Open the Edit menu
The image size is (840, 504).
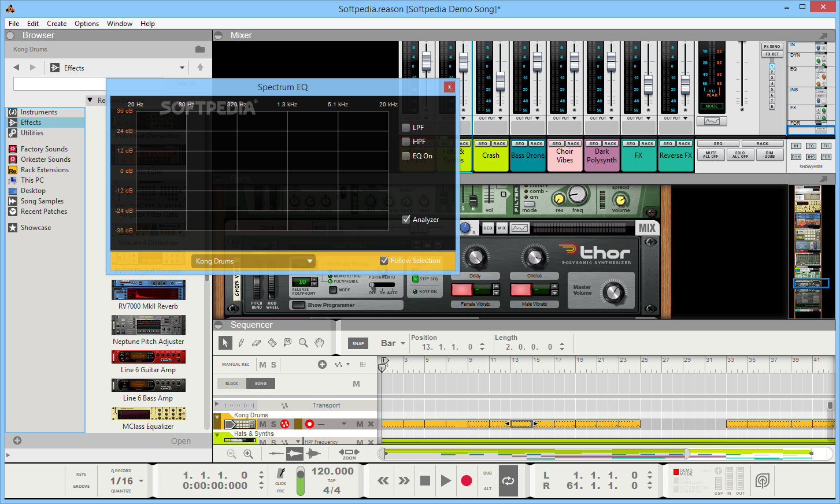click(x=33, y=24)
